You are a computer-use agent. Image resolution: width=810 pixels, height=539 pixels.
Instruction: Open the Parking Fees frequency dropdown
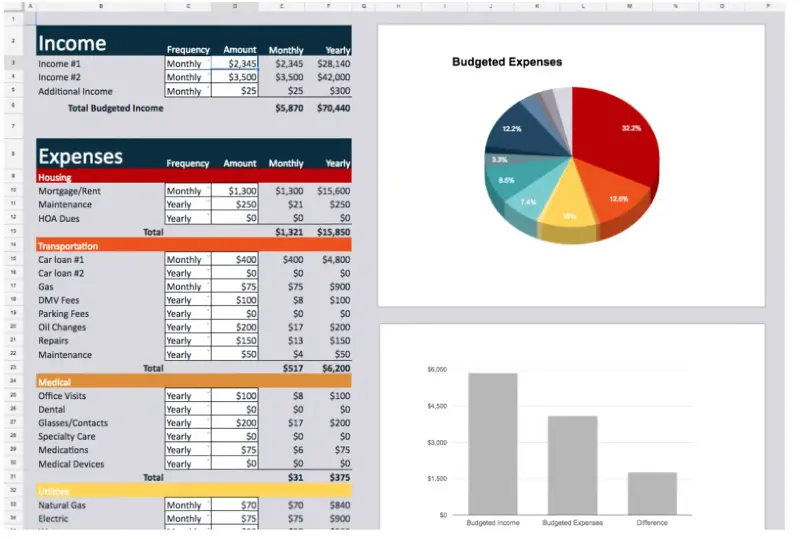(188, 314)
